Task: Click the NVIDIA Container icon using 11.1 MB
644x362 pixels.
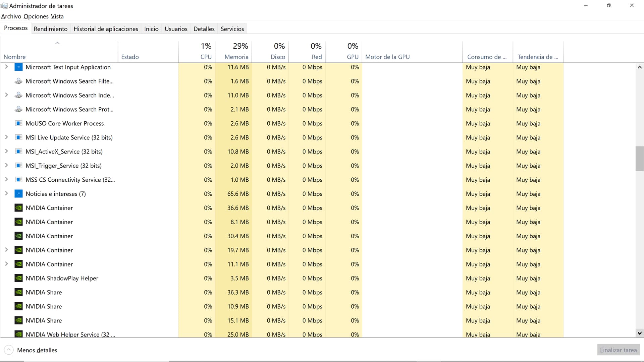Action: tap(19, 264)
